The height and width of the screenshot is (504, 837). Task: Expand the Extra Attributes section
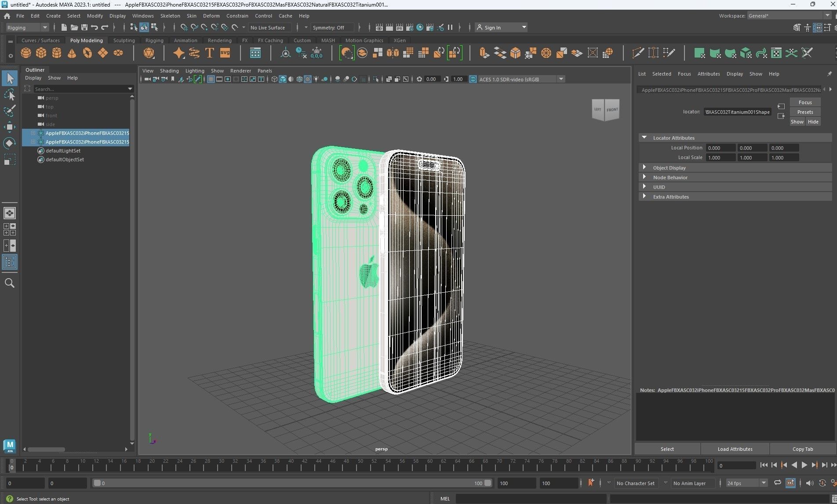(735, 197)
